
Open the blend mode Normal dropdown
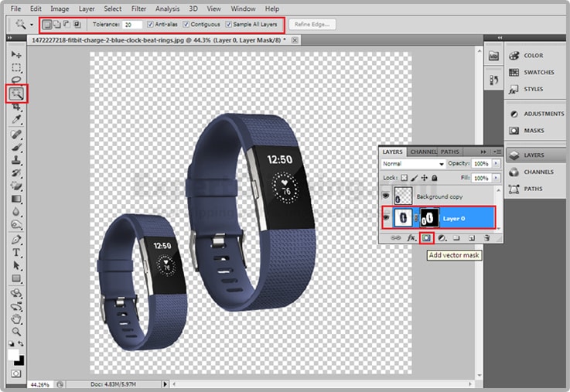click(x=413, y=164)
